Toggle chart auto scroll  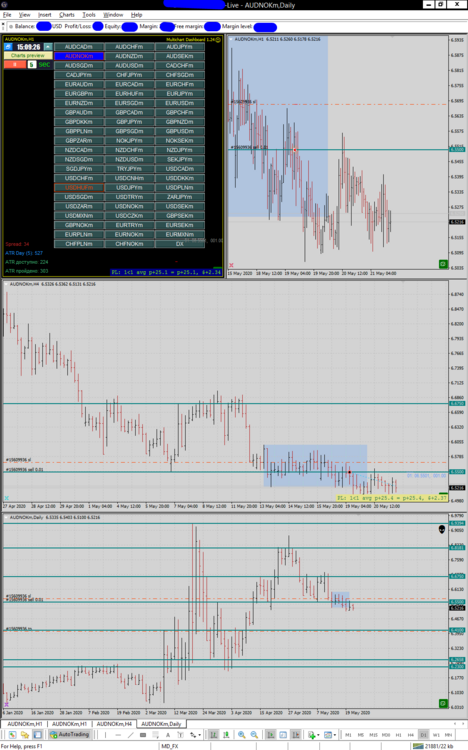tap(271, 734)
